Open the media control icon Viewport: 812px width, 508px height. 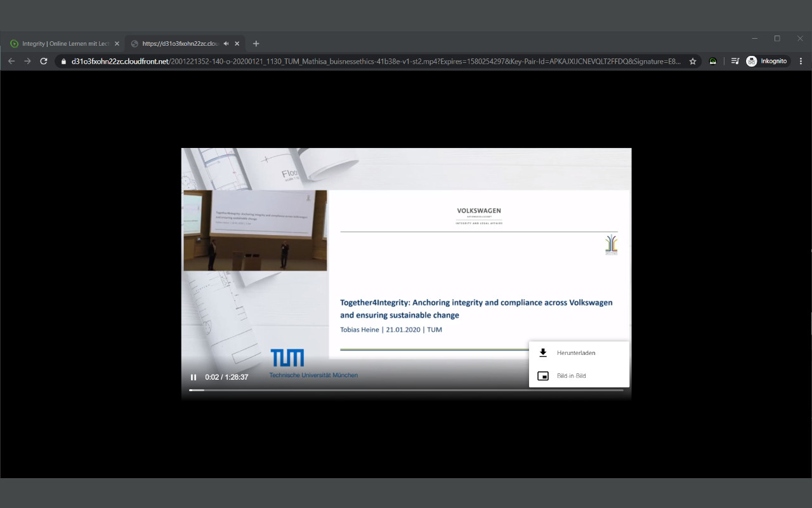point(735,62)
